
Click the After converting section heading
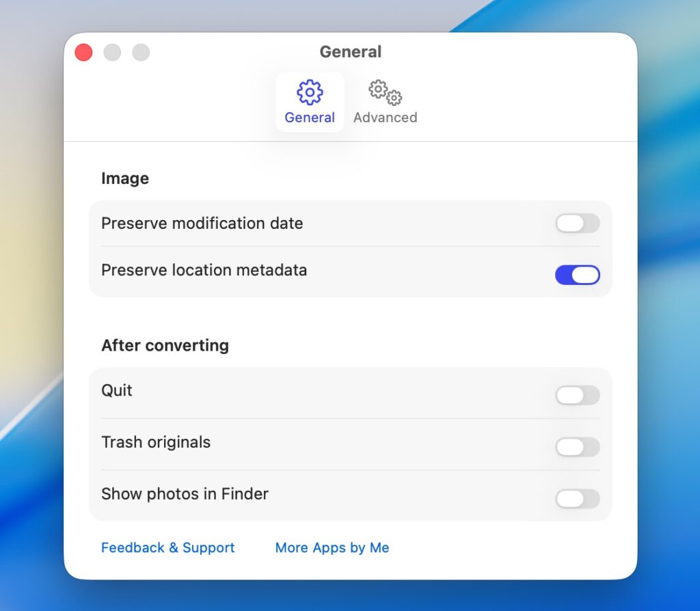point(165,345)
